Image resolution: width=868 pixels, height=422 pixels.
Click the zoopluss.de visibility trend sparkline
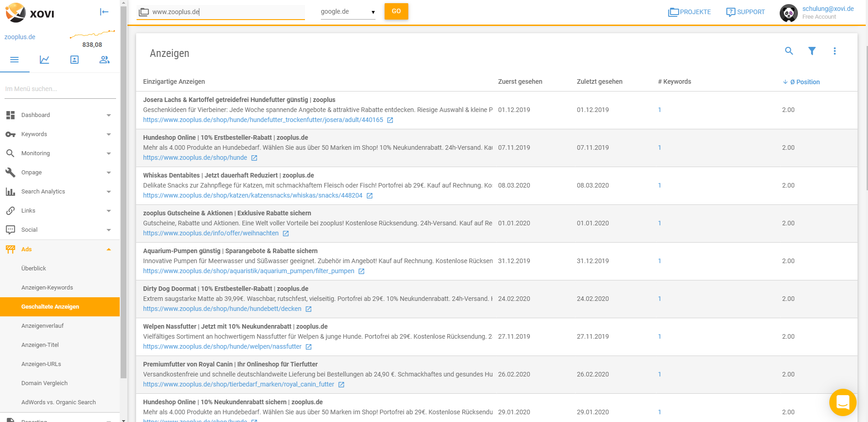tap(92, 34)
